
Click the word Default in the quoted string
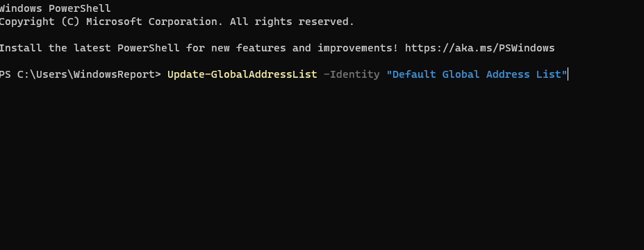414,74
